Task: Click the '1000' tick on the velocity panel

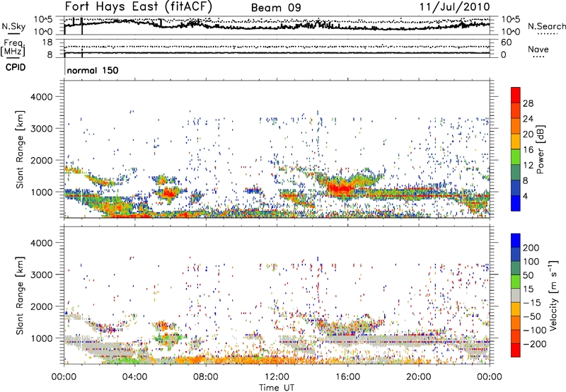Action: pyautogui.click(x=41, y=338)
